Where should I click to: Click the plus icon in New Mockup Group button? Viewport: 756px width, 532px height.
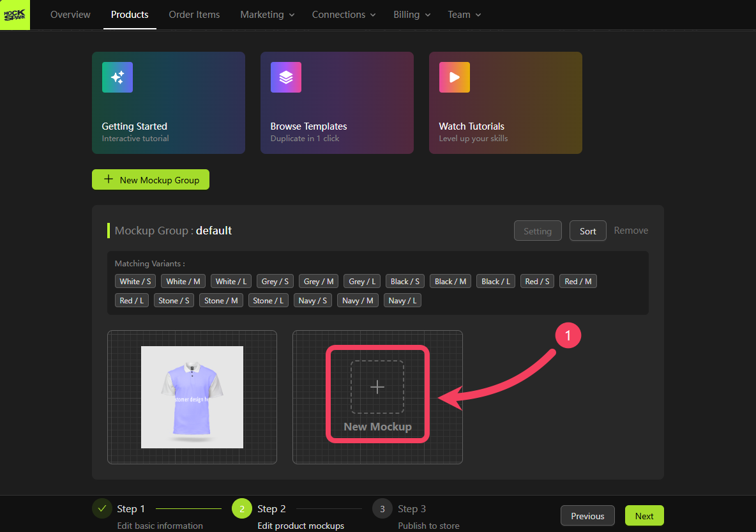pos(109,179)
